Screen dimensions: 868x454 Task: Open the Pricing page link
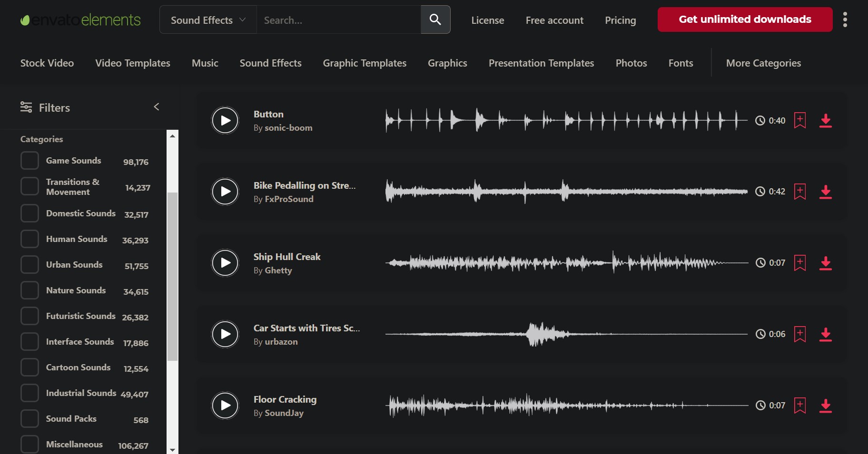coord(621,20)
